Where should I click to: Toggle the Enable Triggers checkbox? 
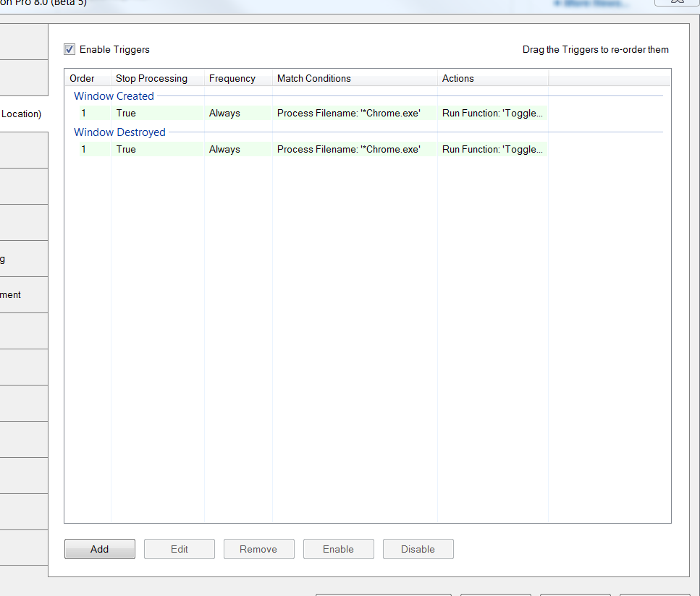[x=69, y=49]
